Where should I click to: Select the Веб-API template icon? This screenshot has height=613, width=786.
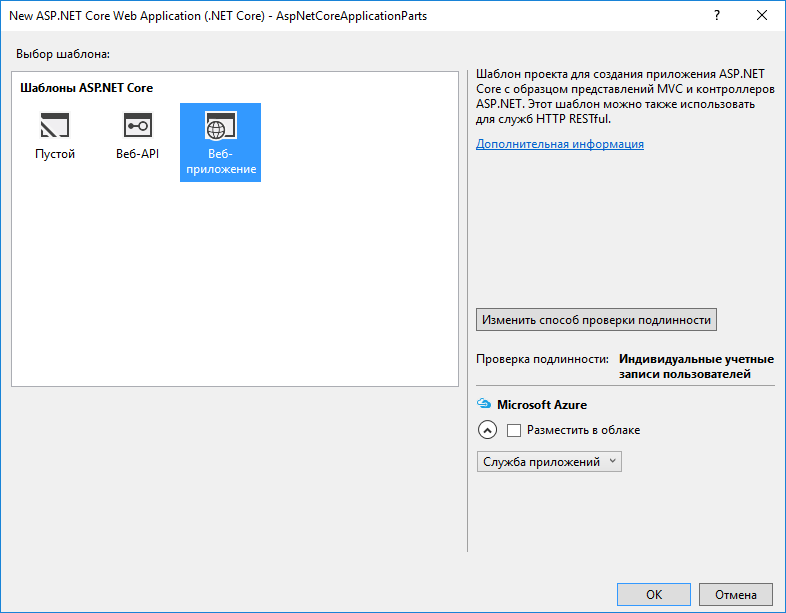click(x=137, y=125)
